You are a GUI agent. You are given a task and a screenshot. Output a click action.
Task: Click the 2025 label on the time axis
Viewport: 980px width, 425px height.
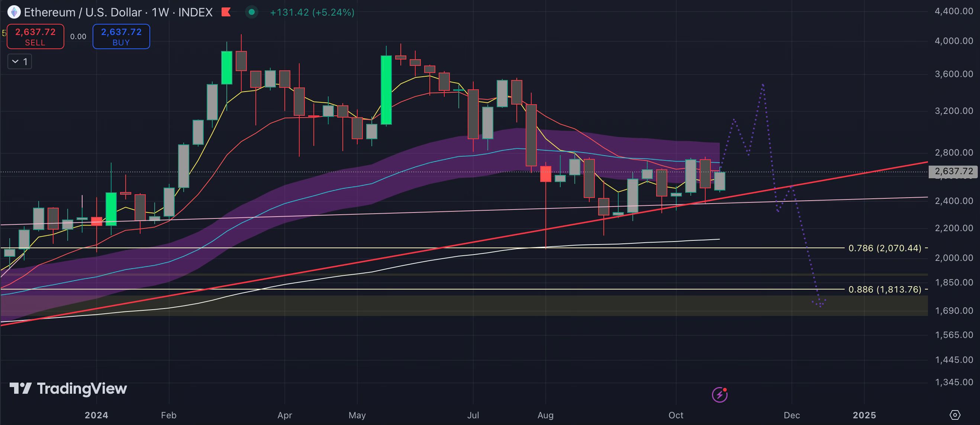click(x=864, y=415)
